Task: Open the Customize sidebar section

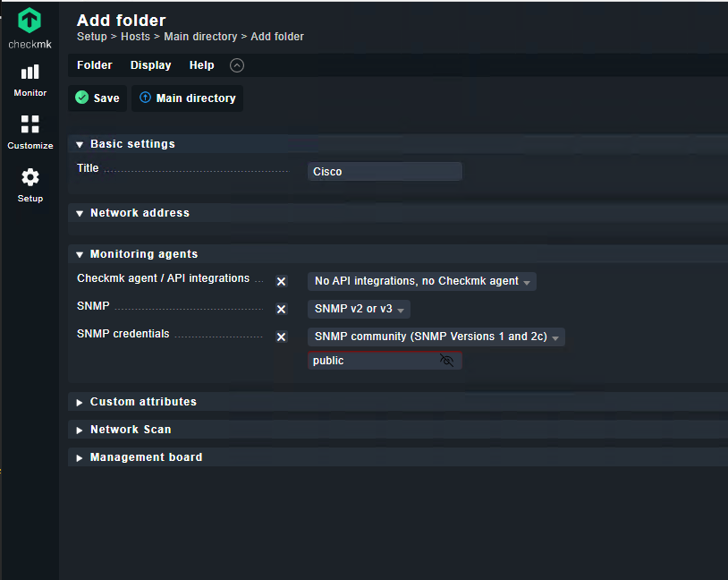Action: point(30,132)
